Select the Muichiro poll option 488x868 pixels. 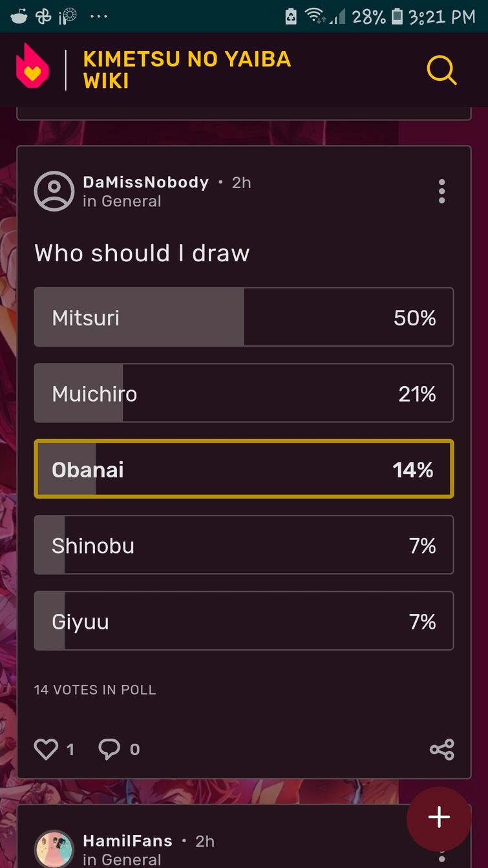point(244,393)
